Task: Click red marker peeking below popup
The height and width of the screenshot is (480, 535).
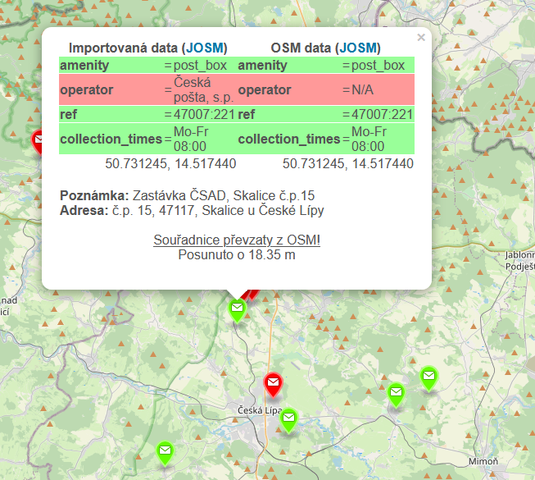Action: tap(251, 295)
